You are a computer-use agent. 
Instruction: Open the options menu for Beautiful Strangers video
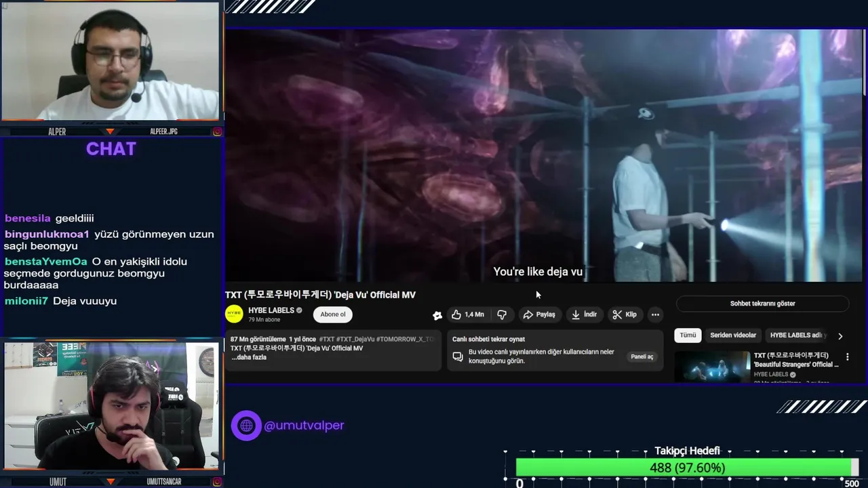[x=847, y=357]
